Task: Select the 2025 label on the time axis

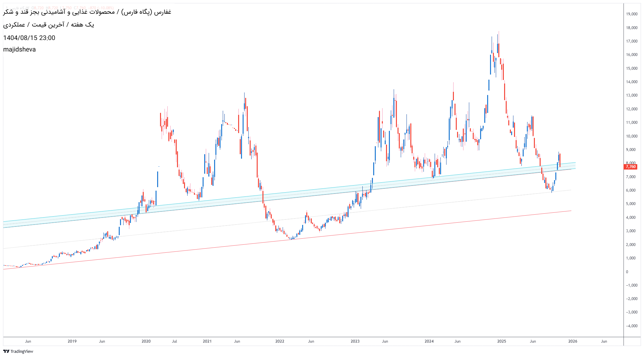Action: pos(501,341)
